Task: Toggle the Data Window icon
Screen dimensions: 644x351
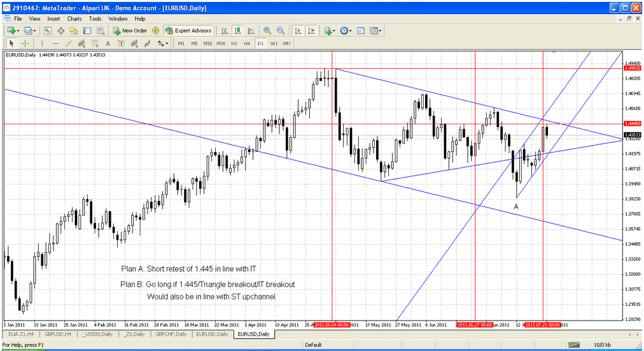Action: click(61, 30)
